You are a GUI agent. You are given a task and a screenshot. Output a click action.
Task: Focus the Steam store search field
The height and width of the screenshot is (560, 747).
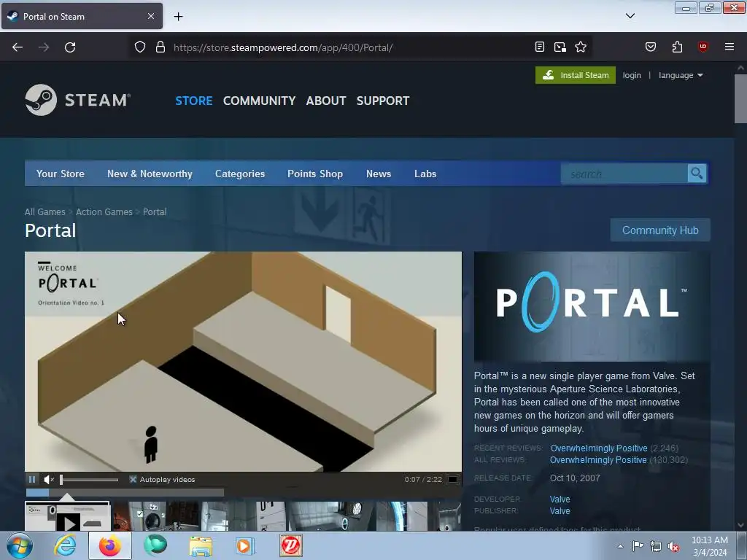click(x=624, y=174)
